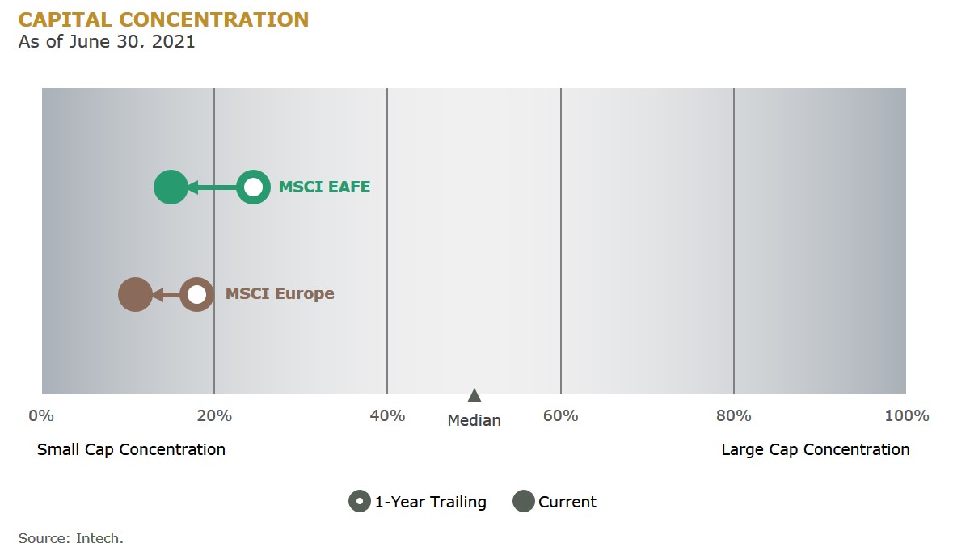Click the 1-Year Trailing legend icon

pyautogui.click(x=360, y=502)
